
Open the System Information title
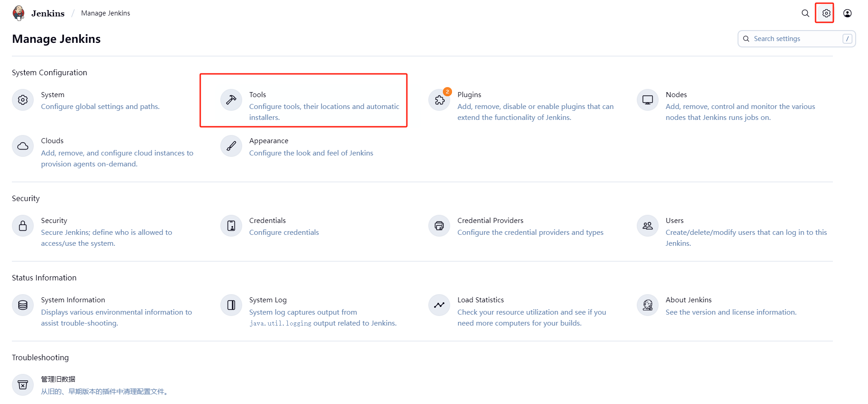coord(73,300)
